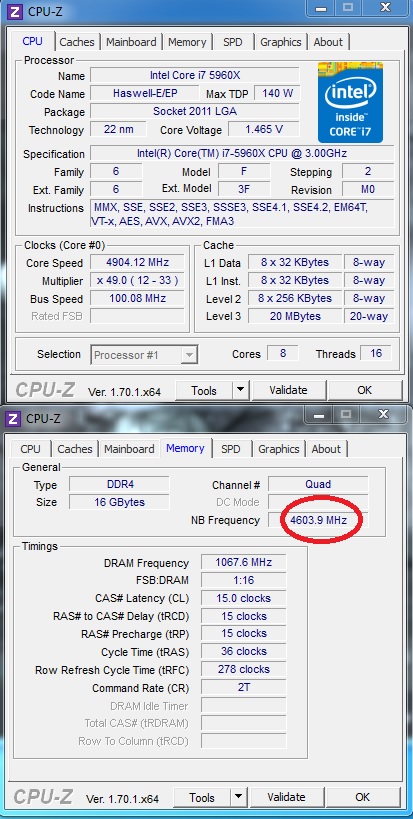Click NB Frequency value 4603.9 MHz
This screenshot has width=413, height=819.
coord(318,520)
